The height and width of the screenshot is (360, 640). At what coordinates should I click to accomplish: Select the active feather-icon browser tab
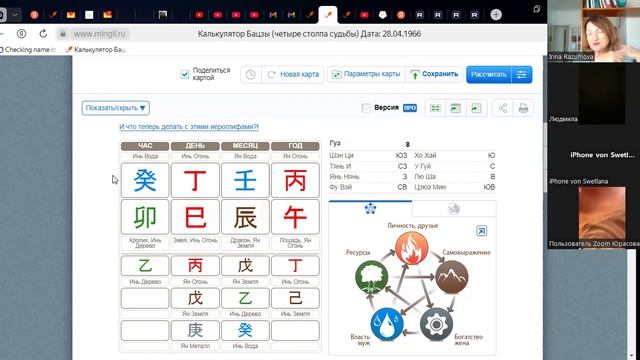coord(328,15)
